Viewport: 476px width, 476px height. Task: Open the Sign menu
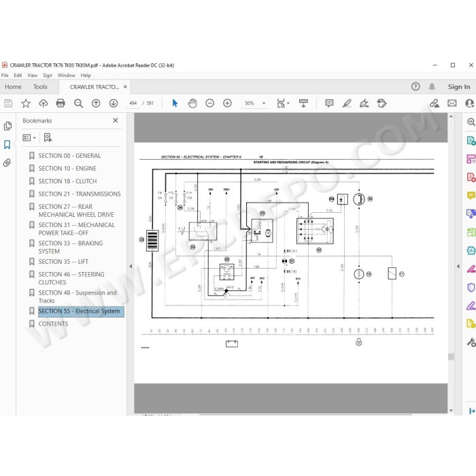48,75
